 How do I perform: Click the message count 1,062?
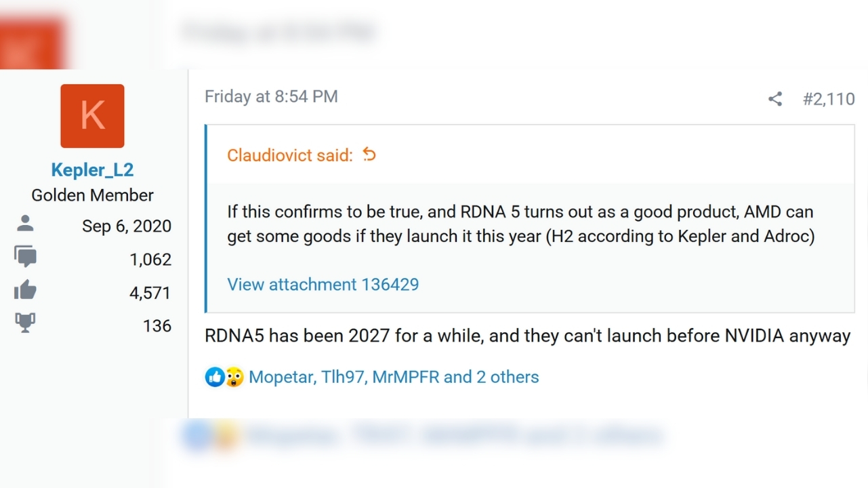point(150,260)
